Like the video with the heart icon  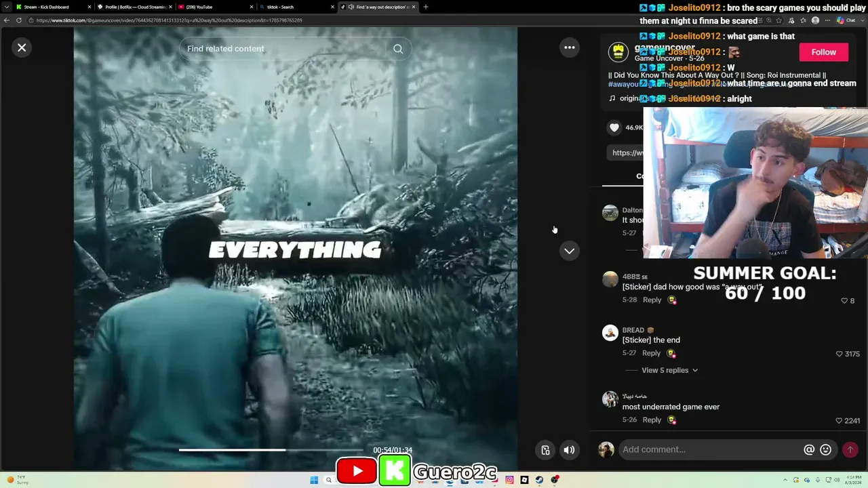(614, 127)
